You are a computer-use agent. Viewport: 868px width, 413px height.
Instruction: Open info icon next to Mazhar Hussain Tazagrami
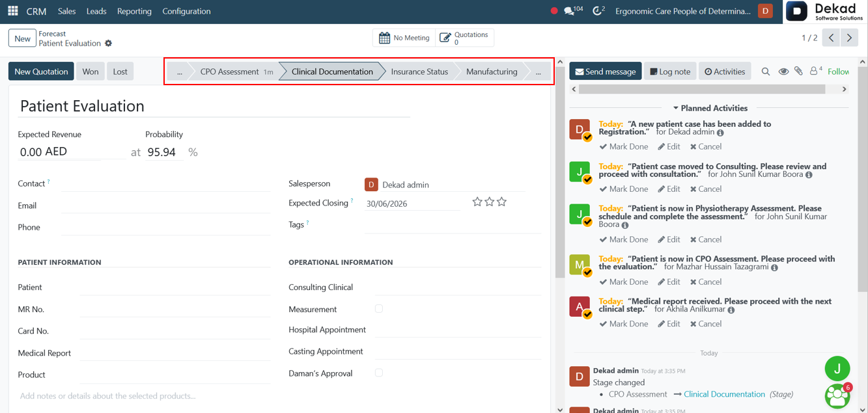[x=774, y=267]
